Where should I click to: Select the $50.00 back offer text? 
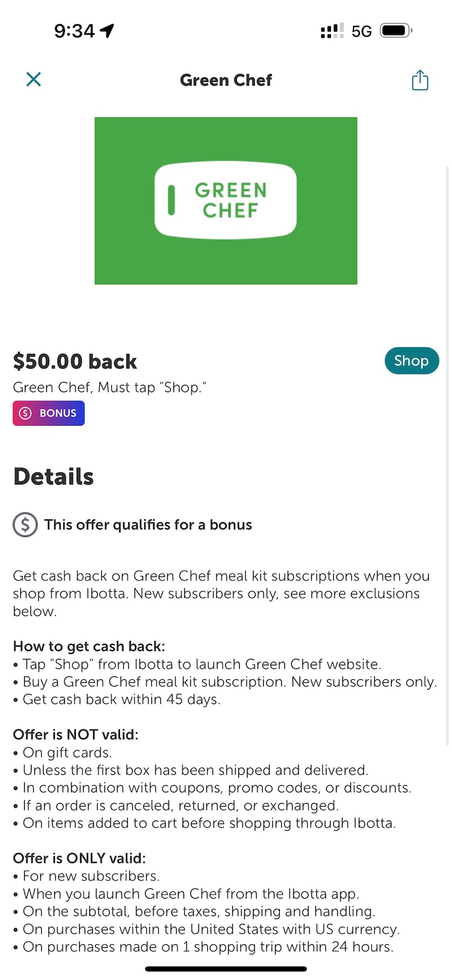point(75,361)
